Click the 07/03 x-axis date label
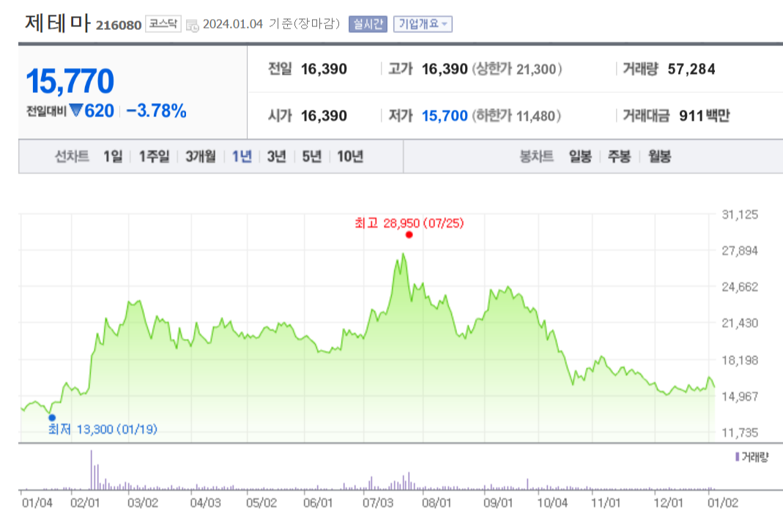Viewport: 783px width, 532px height. pyautogui.click(x=378, y=503)
